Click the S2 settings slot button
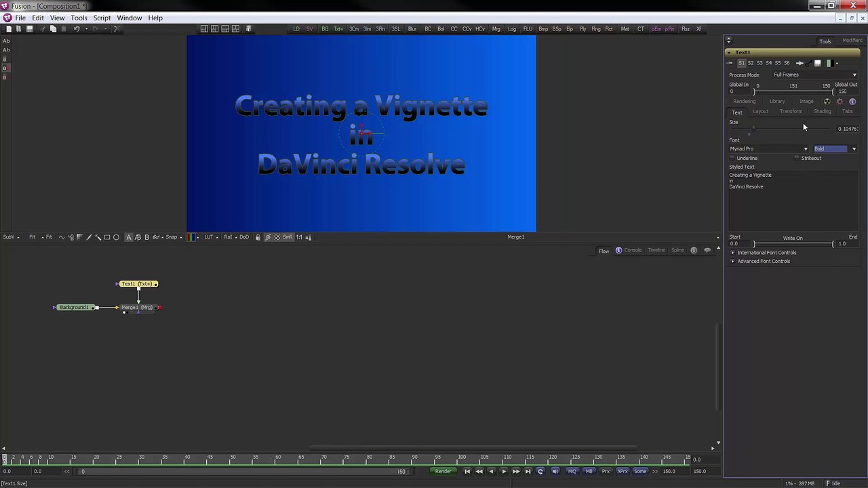 [751, 63]
